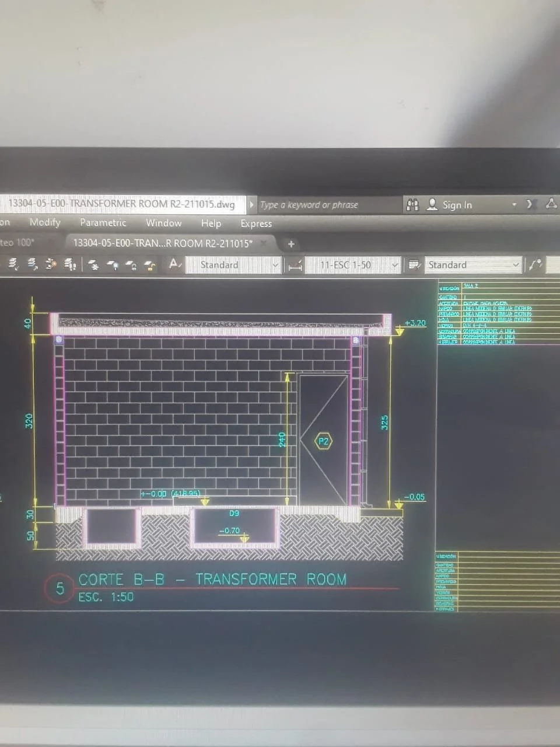Open the Express menu
This screenshot has width=560, height=747.
[x=256, y=224]
